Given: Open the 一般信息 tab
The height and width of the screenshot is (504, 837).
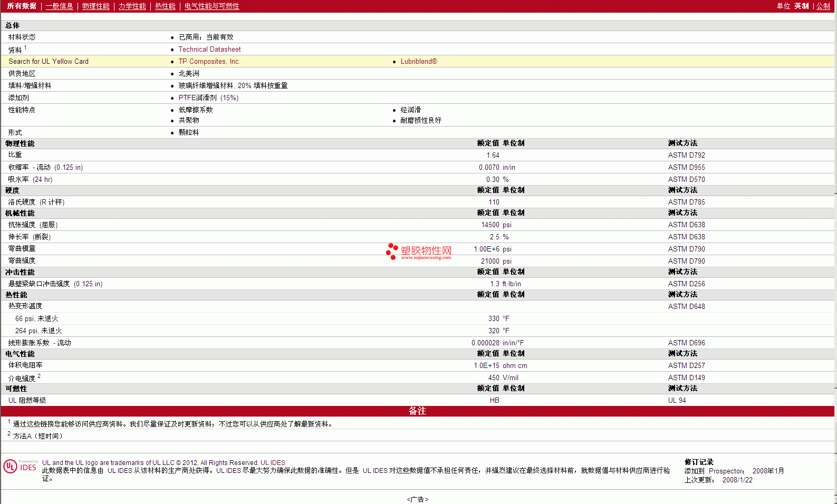Looking at the screenshot, I should pos(59,6).
